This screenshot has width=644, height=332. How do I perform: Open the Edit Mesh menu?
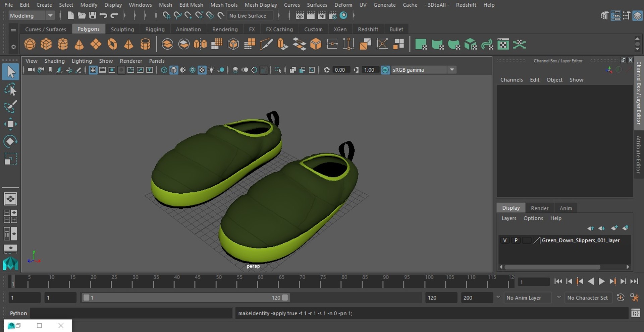(191, 5)
